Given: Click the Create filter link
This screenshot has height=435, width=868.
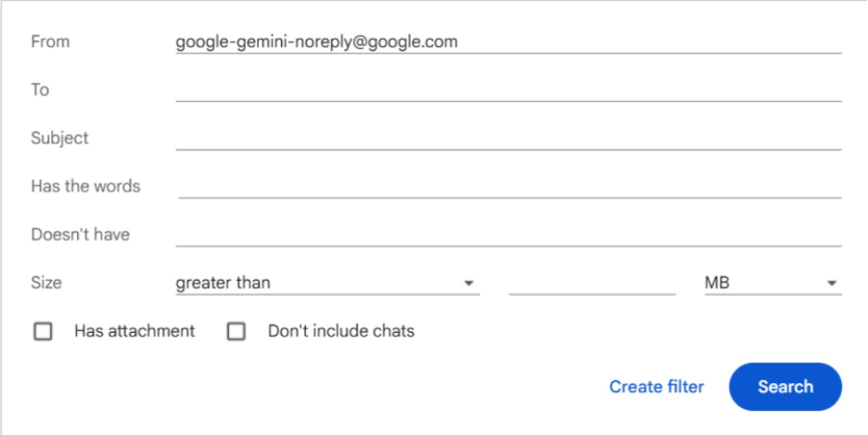Looking at the screenshot, I should click(x=657, y=387).
